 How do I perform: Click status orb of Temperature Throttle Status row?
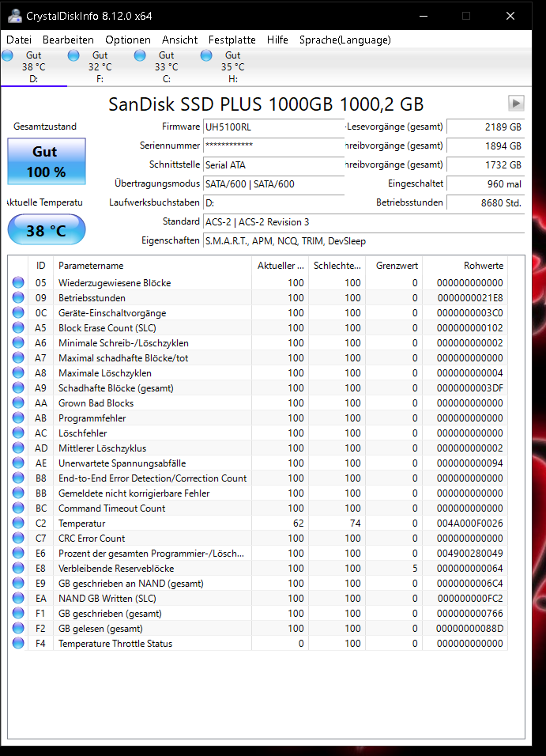coord(18,643)
